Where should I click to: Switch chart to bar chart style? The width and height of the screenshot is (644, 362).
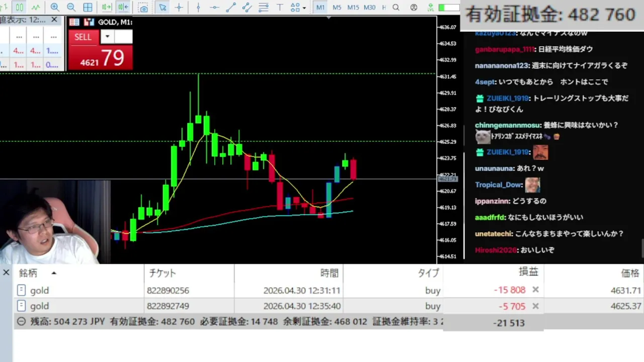pos(4,7)
